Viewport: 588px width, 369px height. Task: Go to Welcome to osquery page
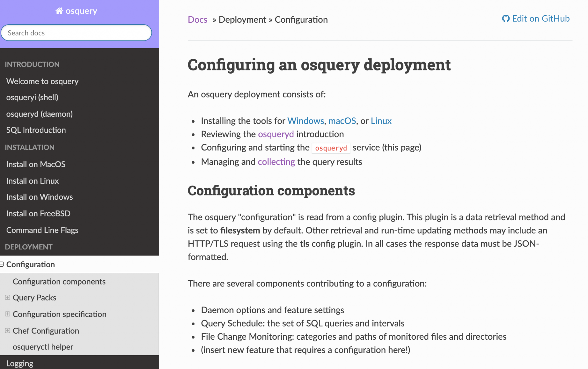click(x=42, y=81)
